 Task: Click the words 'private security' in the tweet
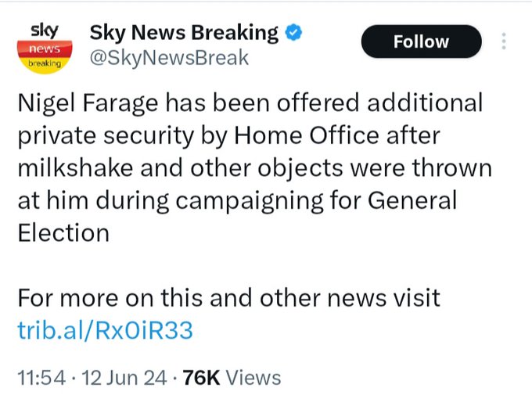[106, 136]
